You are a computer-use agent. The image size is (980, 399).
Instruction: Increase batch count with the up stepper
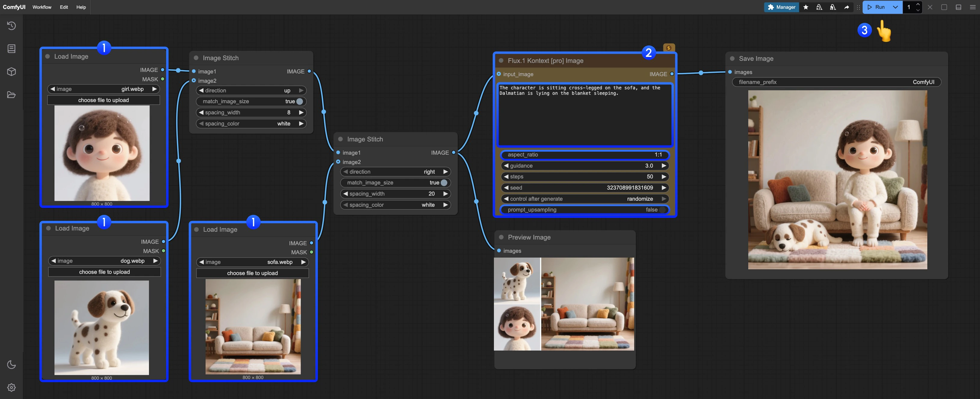pos(918,5)
